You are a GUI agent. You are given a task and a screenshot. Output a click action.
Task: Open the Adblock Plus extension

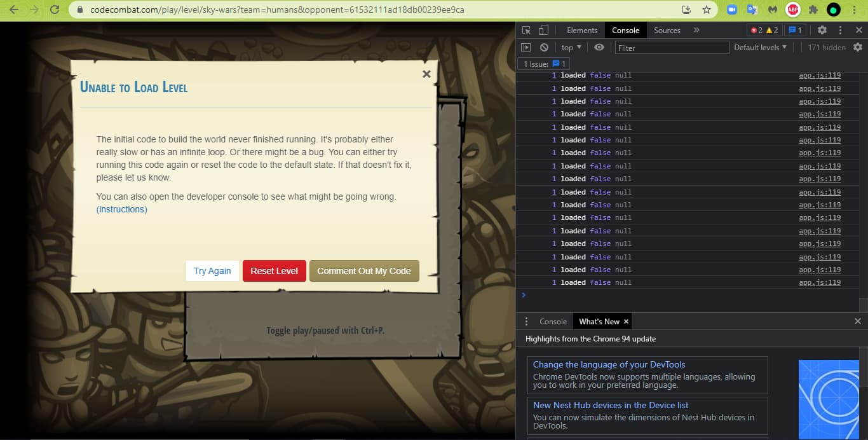coord(792,10)
